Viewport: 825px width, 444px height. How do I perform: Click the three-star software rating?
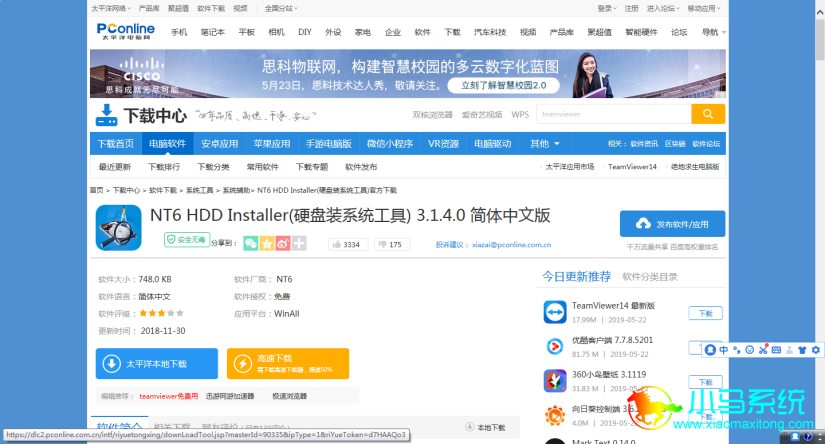coord(162,313)
